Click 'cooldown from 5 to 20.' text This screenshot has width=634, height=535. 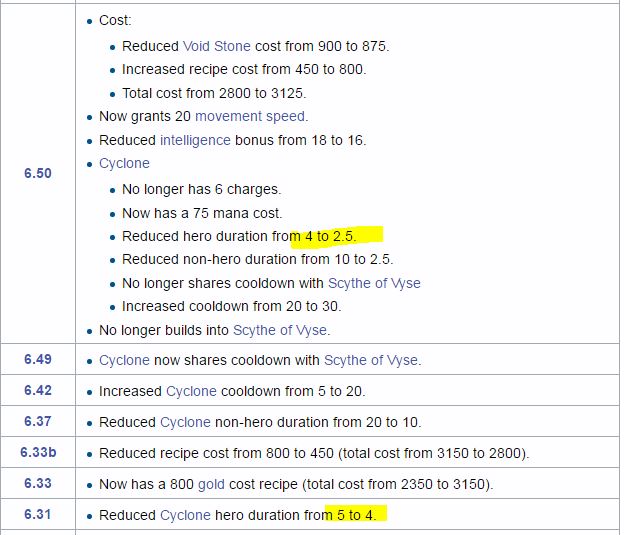pyautogui.click(x=293, y=391)
